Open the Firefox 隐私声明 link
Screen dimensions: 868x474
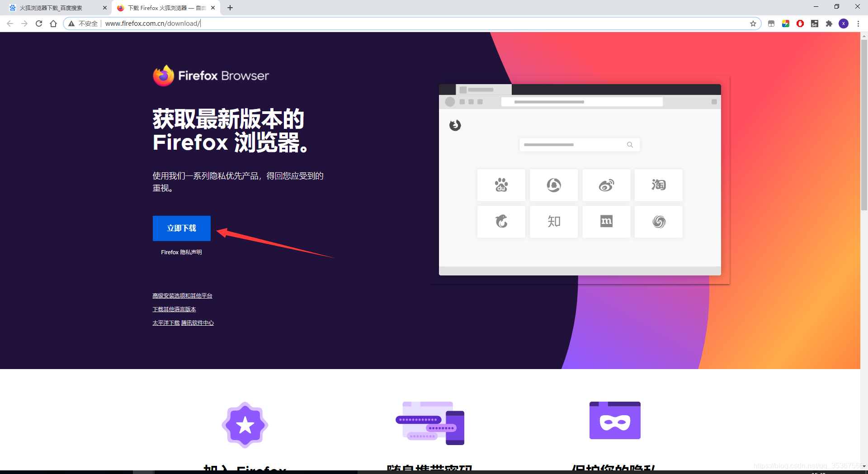[x=181, y=252]
